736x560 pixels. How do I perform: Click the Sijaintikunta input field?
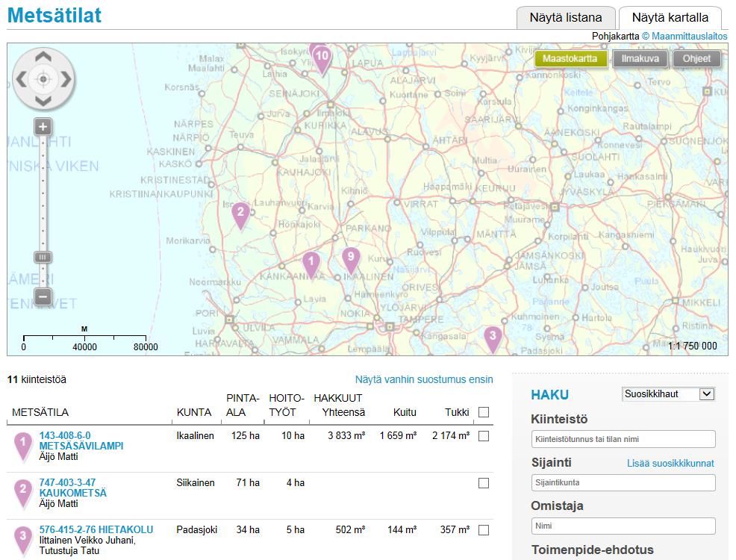click(x=623, y=482)
